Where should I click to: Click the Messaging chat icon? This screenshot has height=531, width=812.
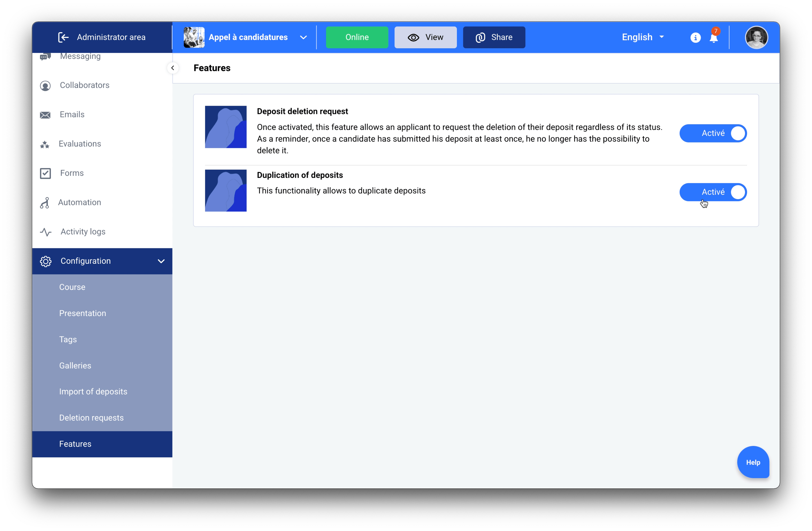coord(45,57)
